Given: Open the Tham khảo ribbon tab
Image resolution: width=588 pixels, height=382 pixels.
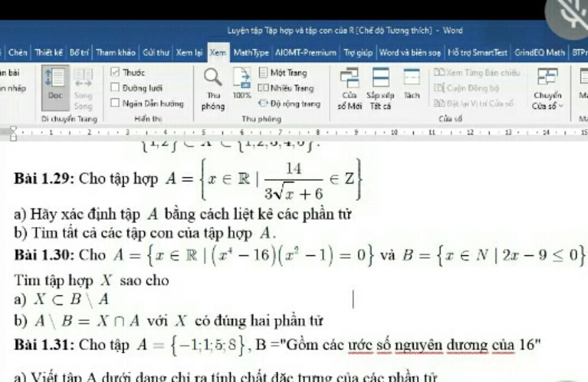Looking at the screenshot, I should (115, 52).
